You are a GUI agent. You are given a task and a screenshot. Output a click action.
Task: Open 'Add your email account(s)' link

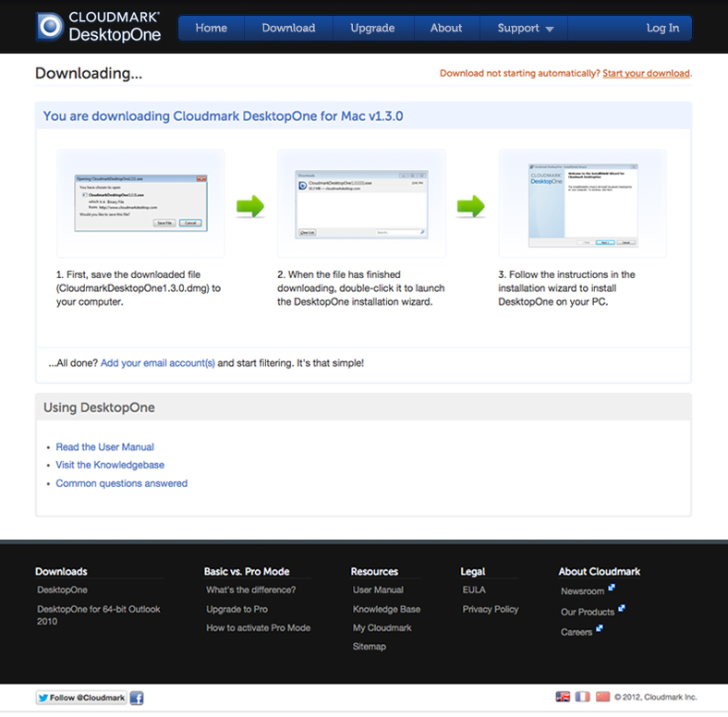157,363
